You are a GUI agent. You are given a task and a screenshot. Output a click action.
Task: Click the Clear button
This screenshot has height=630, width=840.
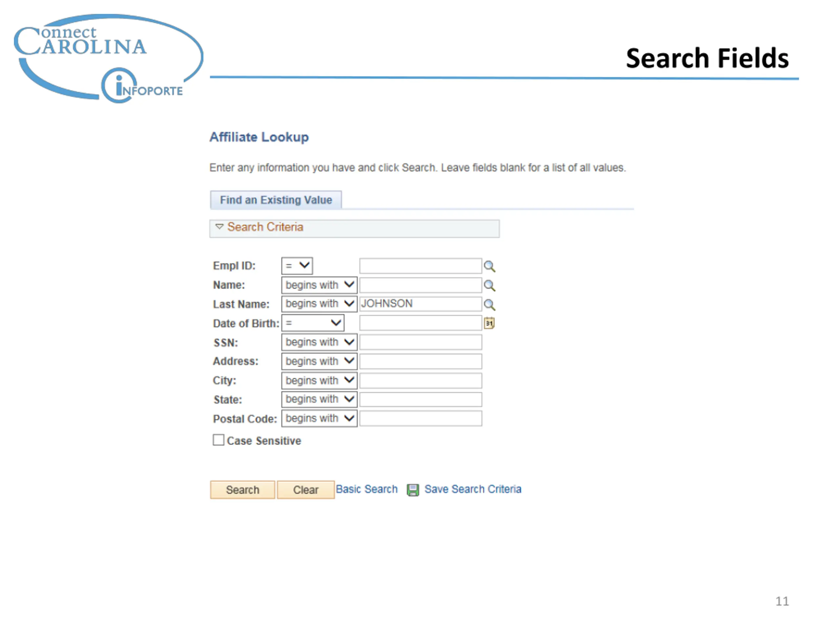pyautogui.click(x=306, y=490)
